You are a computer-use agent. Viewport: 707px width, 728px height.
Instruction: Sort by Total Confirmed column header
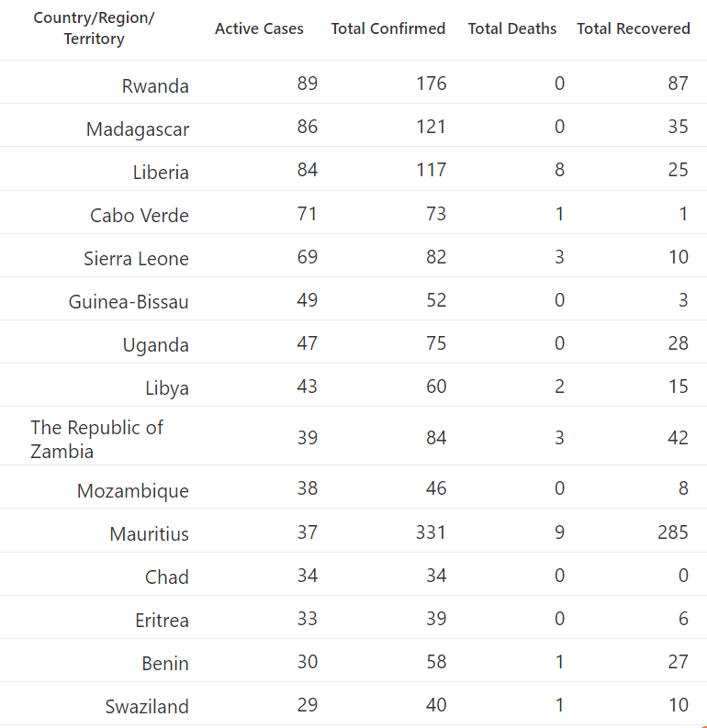point(388,28)
